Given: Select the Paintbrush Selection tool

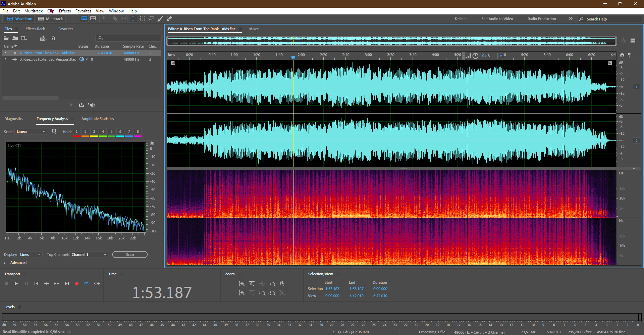Looking at the screenshot, I should [x=160, y=18].
